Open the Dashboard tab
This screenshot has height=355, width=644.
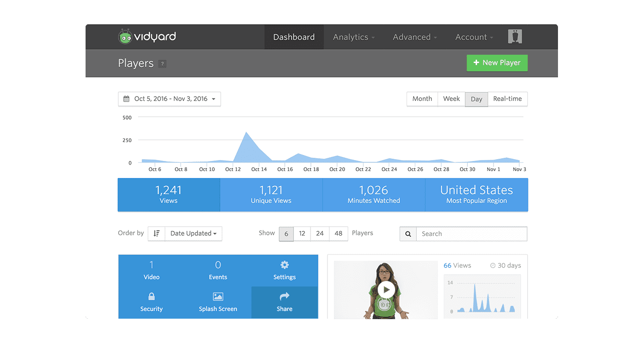pos(294,37)
